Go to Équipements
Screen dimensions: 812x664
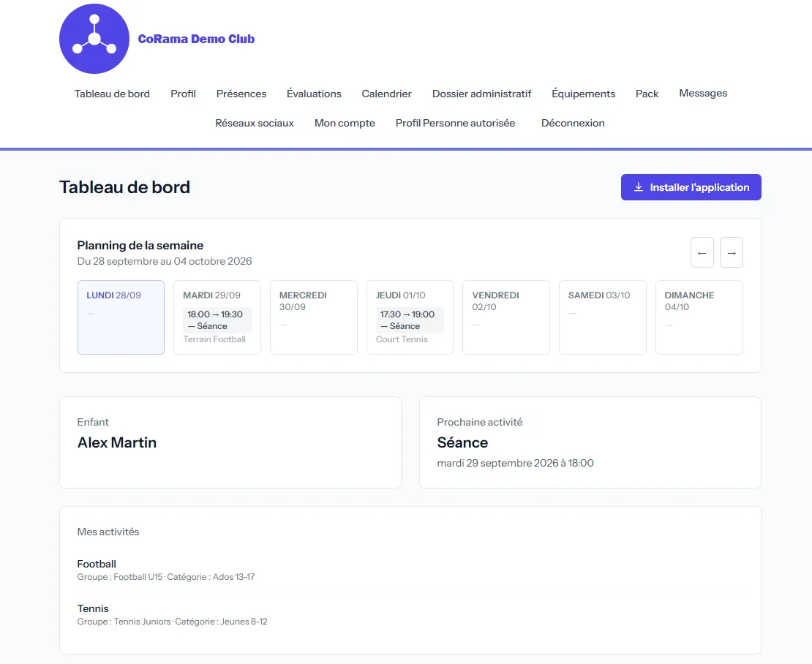pyautogui.click(x=583, y=94)
